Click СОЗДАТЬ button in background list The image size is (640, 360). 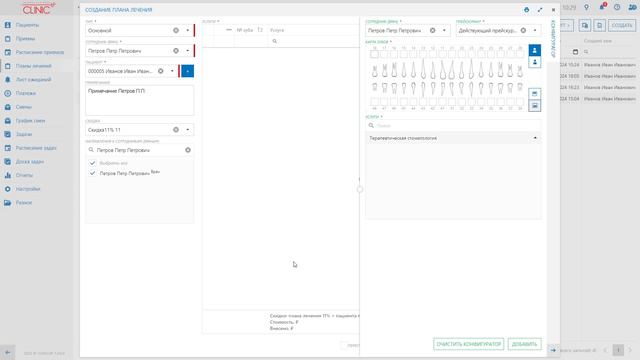pyautogui.click(x=622, y=25)
